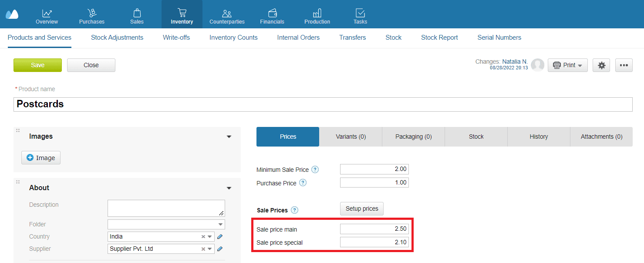Click the Setup prices button
The image size is (644, 263).
point(361,208)
